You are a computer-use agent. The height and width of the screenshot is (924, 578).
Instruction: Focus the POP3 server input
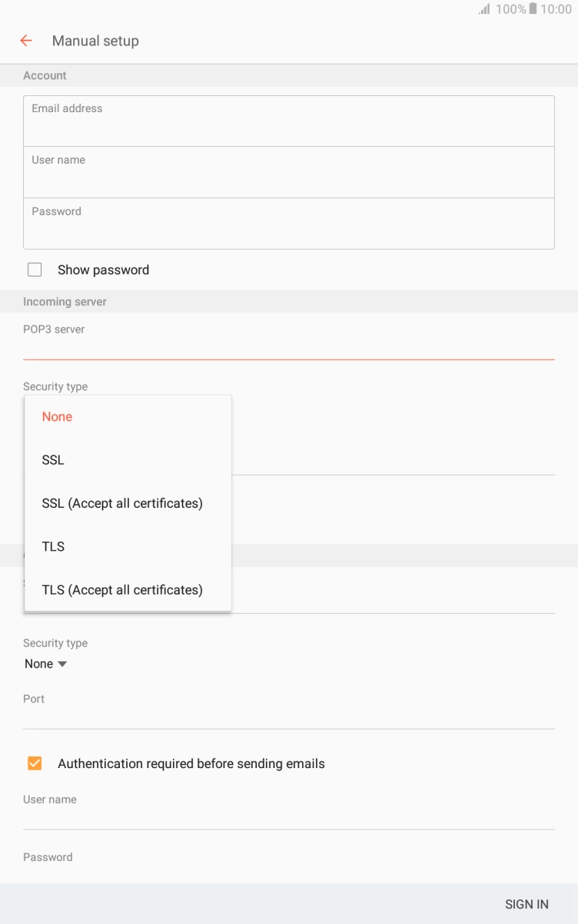[x=288, y=346]
